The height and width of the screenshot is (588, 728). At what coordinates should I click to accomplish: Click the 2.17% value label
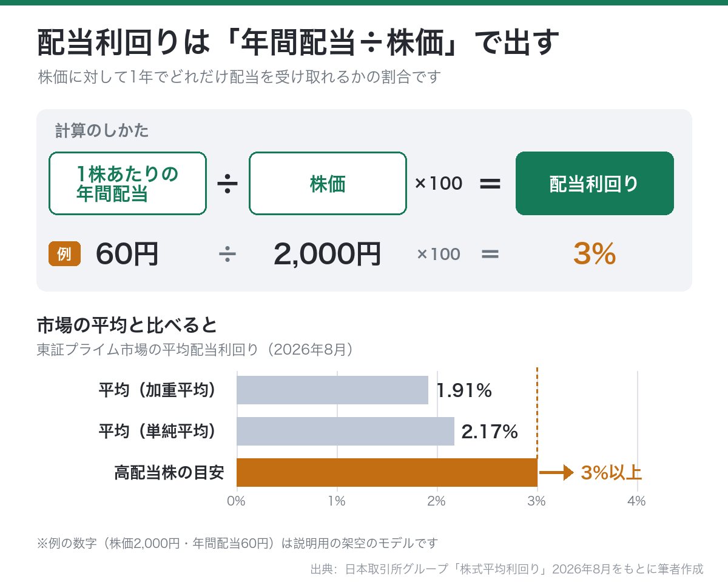(x=490, y=432)
